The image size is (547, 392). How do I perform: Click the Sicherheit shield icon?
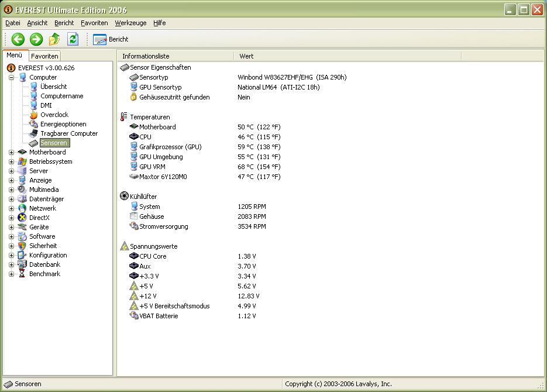tap(22, 246)
